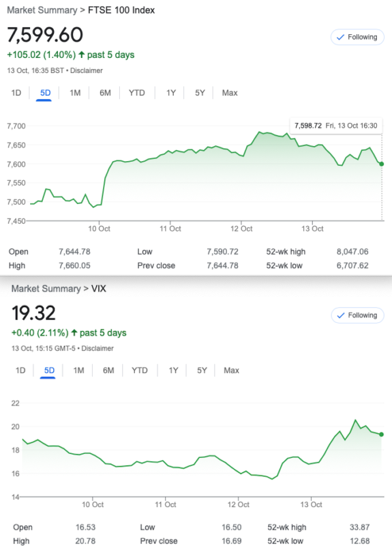The height and width of the screenshot is (546, 392).
Task: Select 5Y range tab on FTSE chart
Action: pyautogui.click(x=200, y=93)
